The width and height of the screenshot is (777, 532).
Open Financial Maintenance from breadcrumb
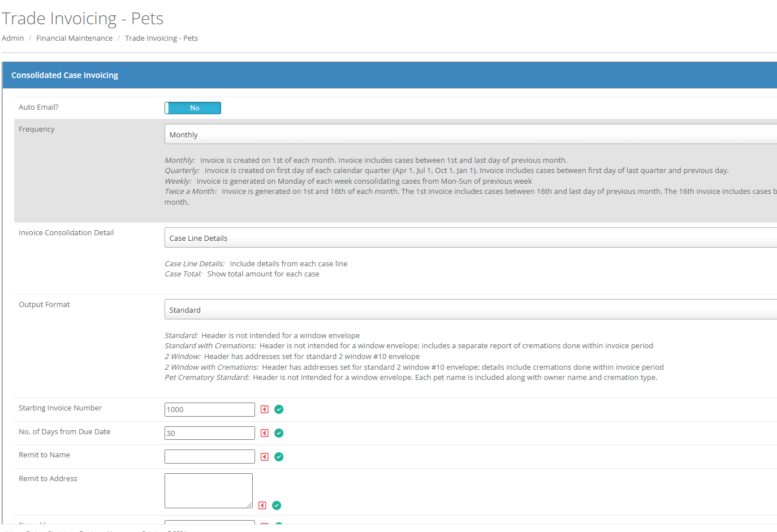coord(74,38)
